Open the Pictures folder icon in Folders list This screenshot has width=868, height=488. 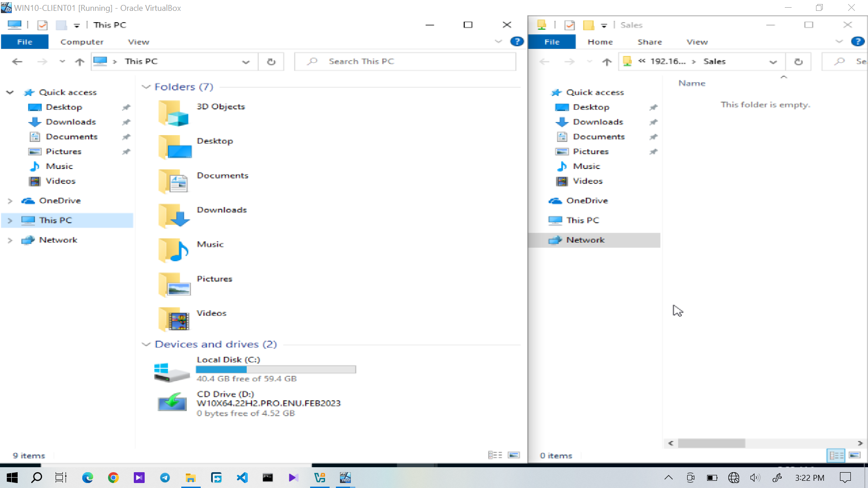tap(175, 285)
